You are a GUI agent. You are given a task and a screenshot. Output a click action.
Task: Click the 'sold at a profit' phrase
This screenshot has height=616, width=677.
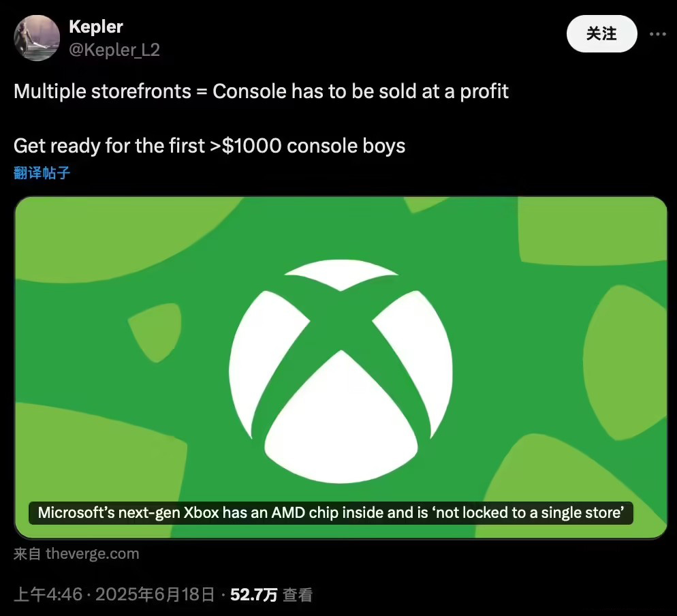click(x=444, y=91)
